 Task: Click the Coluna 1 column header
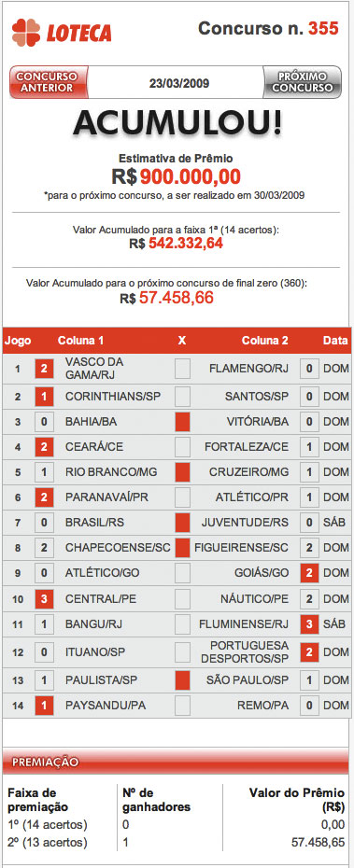click(x=80, y=341)
